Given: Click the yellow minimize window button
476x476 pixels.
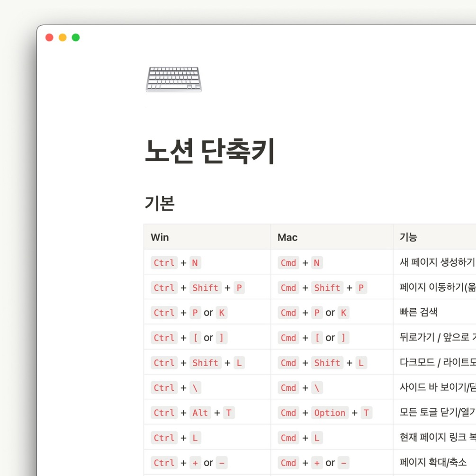Looking at the screenshot, I should 63,37.
